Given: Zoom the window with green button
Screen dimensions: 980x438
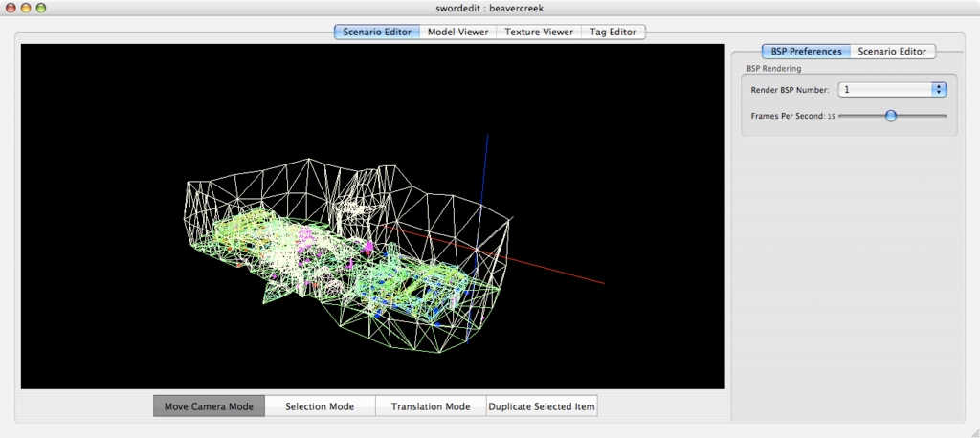Looking at the screenshot, I should [40, 8].
